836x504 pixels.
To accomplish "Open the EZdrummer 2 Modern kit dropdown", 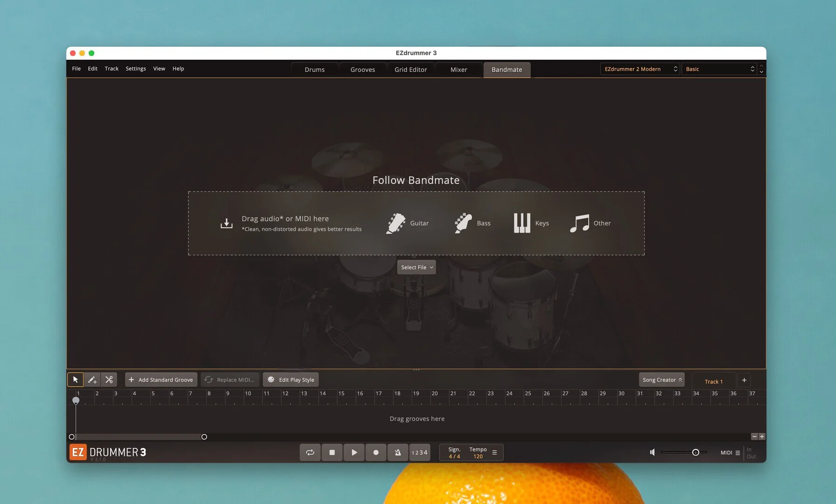I will [640, 69].
